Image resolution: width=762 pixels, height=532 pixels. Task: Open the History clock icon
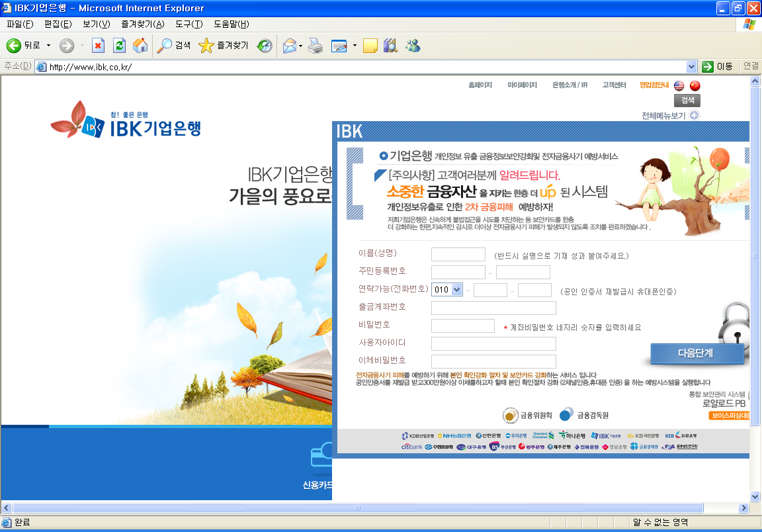click(x=265, y=46)
